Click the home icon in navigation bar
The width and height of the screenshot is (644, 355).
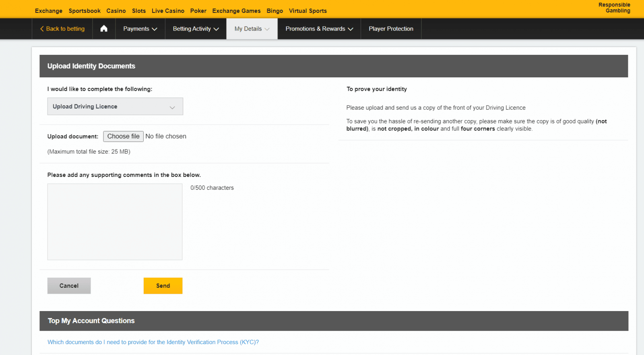pos(104,29)
